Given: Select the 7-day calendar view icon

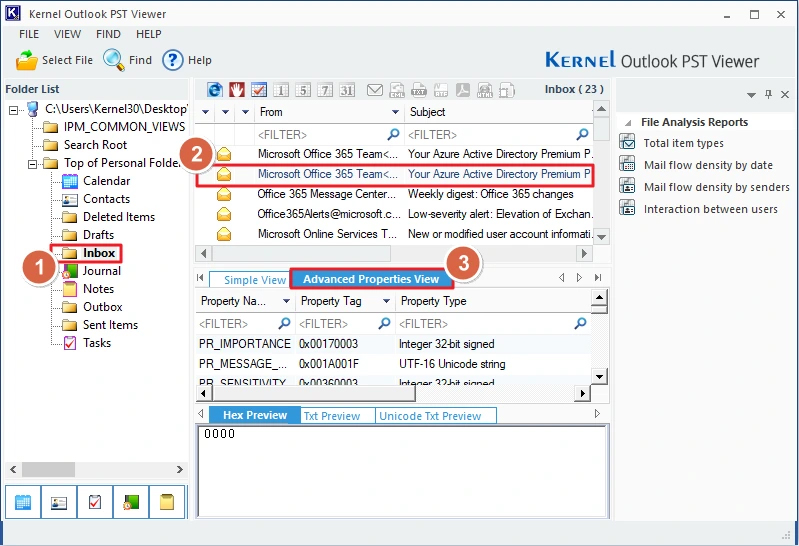Looking at the screenshot, I should click(325, 90).
